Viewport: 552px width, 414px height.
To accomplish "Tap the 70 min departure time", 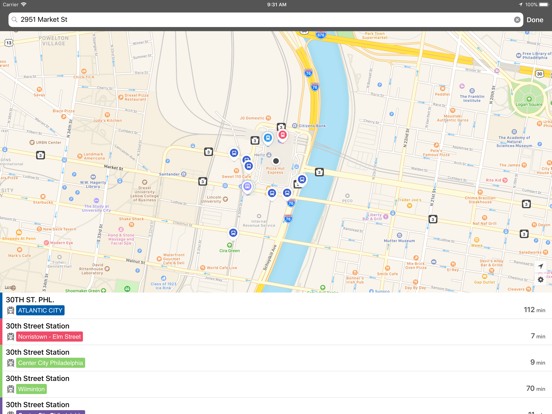I will [x=535, y=388].
